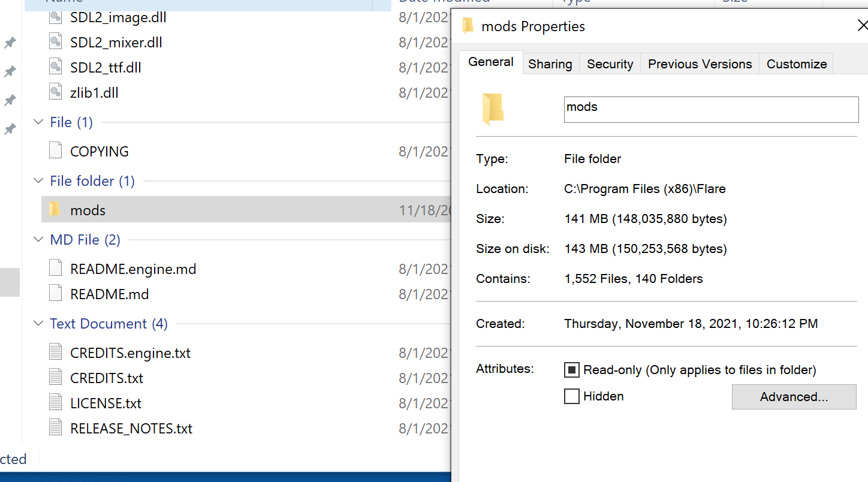
Task: Select the mods folder icon in list
Action: pos(55,210)
